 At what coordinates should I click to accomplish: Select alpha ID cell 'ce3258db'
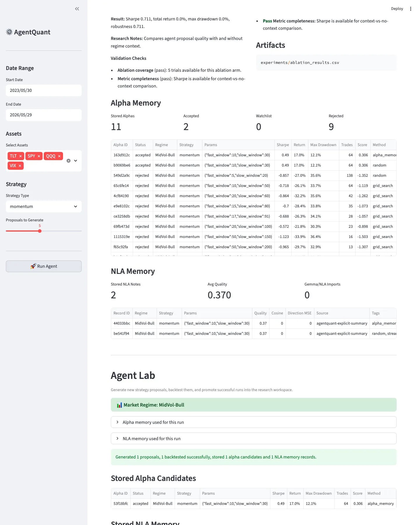pos(122,216)
